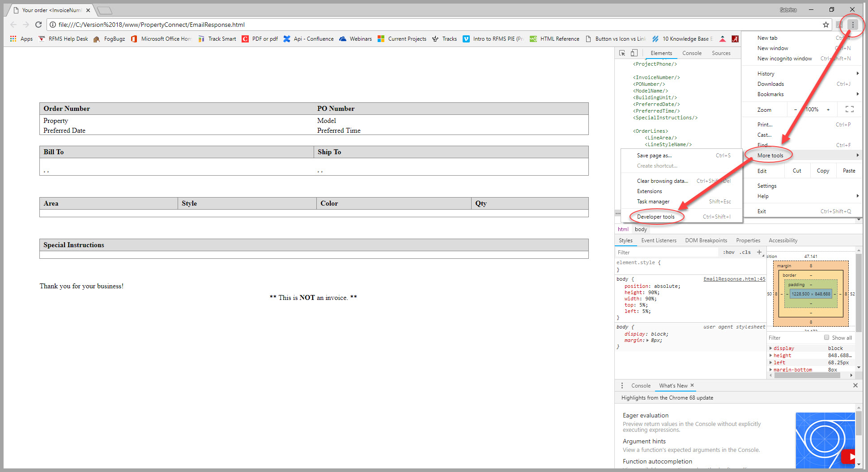Open the DevTools drawer three-dot menu
This screenshot has height=472, width=868.
pos(622,385)
